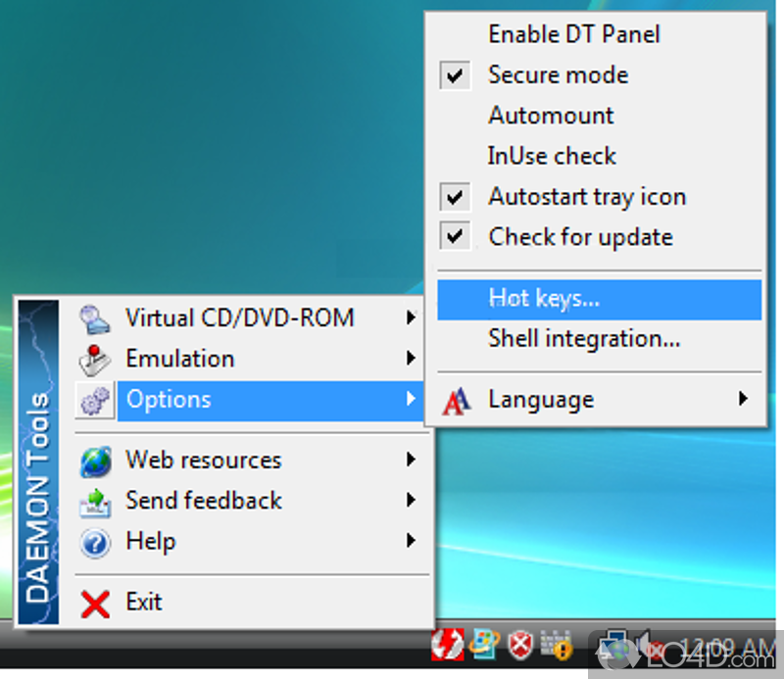Open the Hot keys... dialog
The height and width of the screenshot is (679, 784).
599,299
